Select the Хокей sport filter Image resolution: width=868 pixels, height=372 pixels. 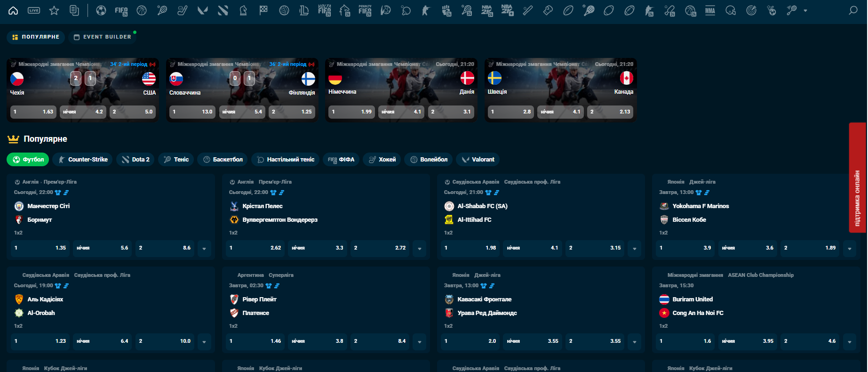382,160
